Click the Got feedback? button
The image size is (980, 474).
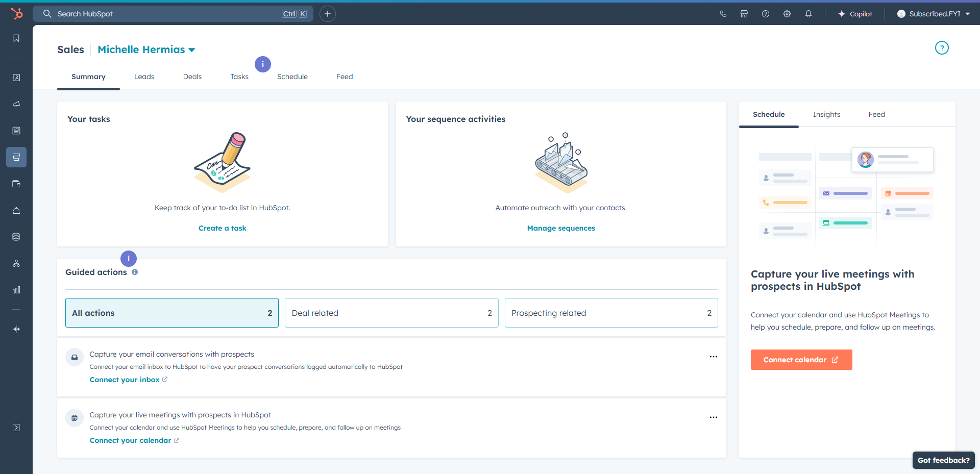(944, 460)
